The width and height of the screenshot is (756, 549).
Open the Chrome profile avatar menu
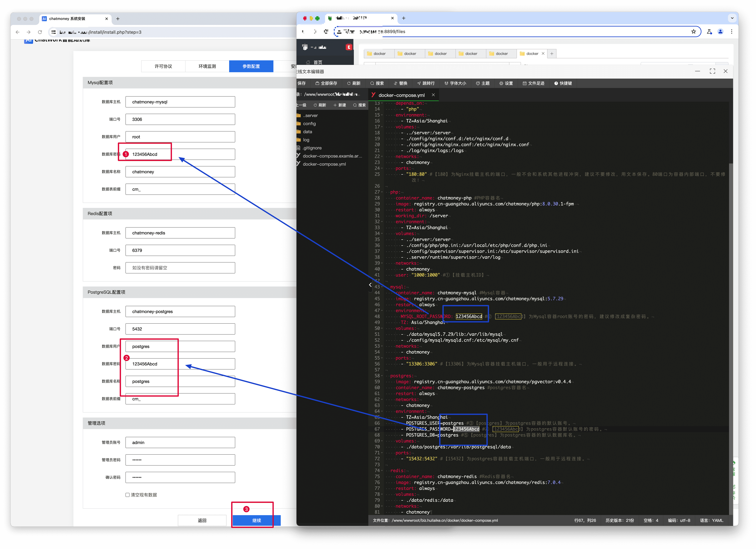(x=720, y=32)
